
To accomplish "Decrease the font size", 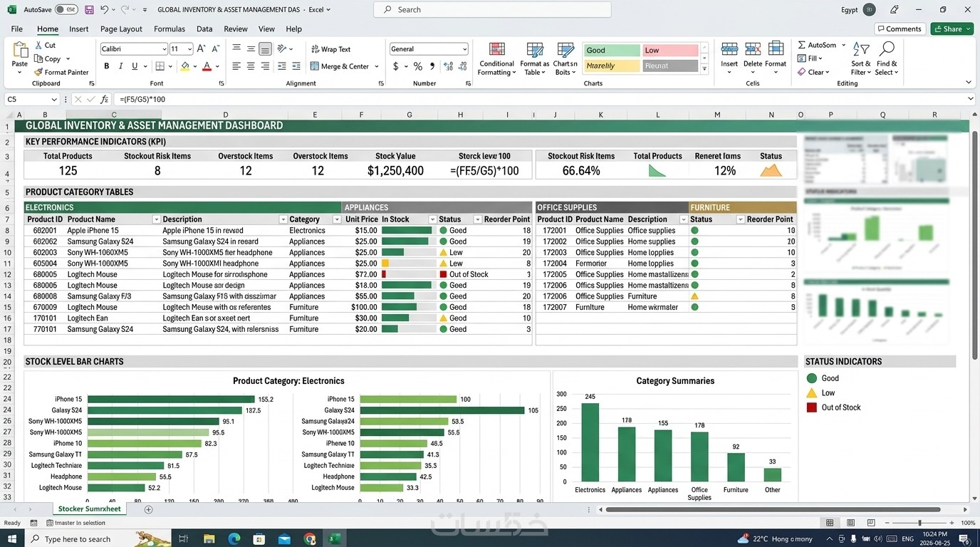I will coord(215,49).
